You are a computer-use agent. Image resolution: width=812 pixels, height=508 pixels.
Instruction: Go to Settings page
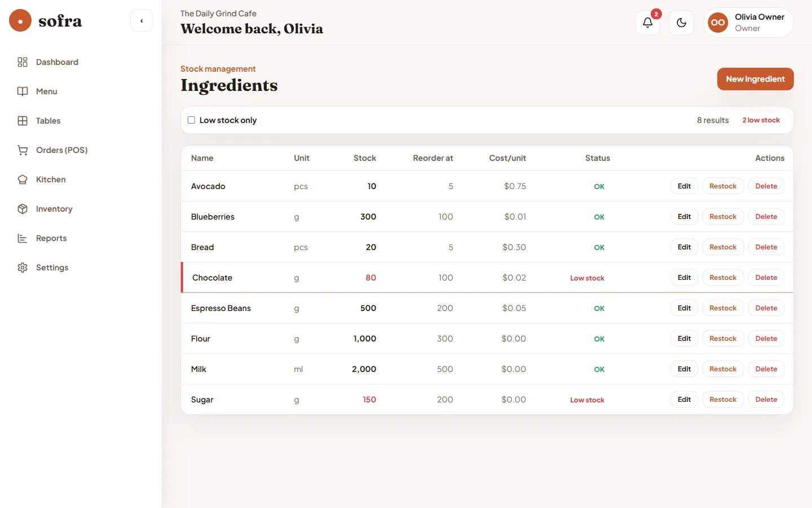pyautogui.click(x=81, y=268)
